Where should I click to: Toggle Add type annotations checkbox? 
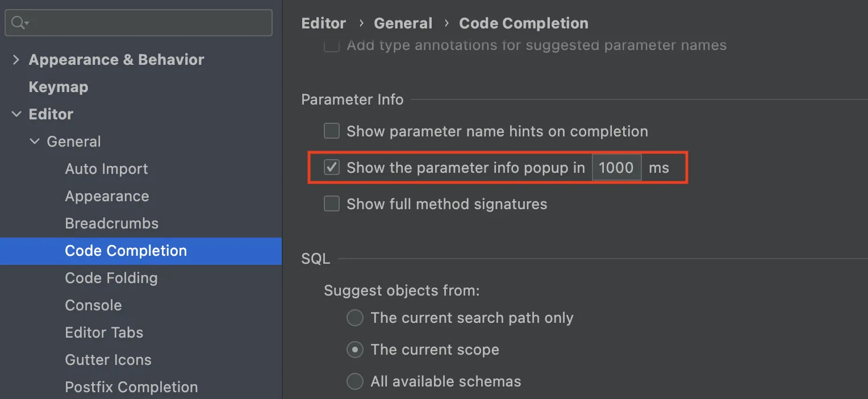pyautogui.click(x=332, y=45)
